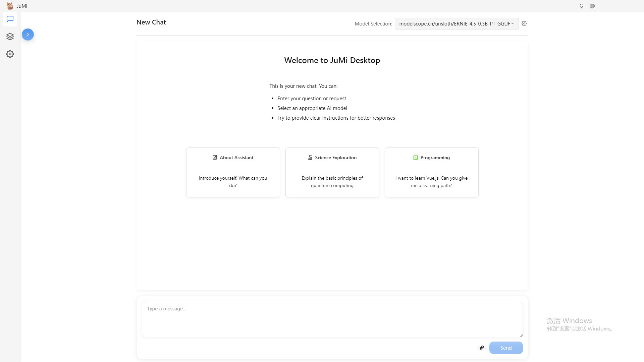Open settings via the sidebar gear icon
This screenshot has height=362, width=644.
click(x=10, y=54)
